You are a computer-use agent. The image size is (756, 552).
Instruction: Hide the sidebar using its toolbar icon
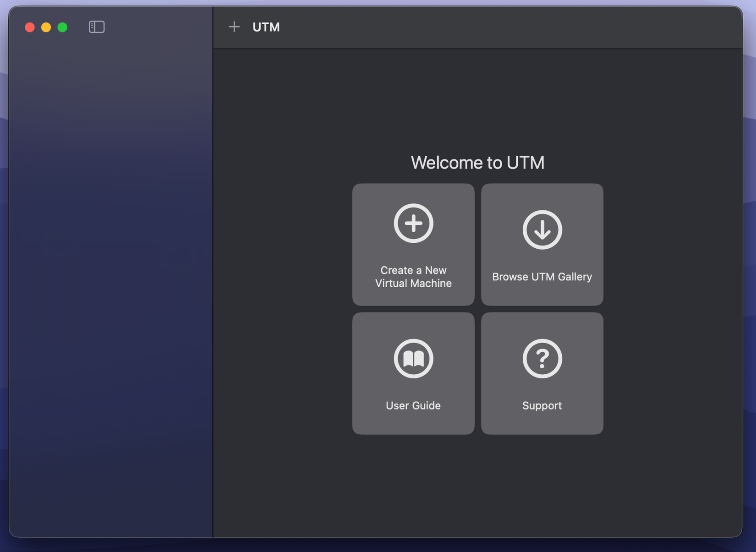97,27
